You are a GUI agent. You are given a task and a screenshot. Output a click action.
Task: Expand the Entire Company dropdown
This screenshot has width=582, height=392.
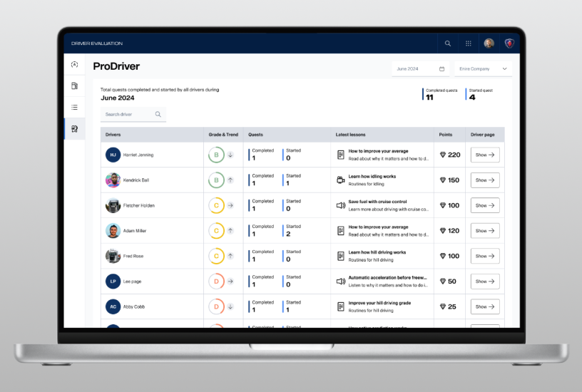[x=483, y=69]
